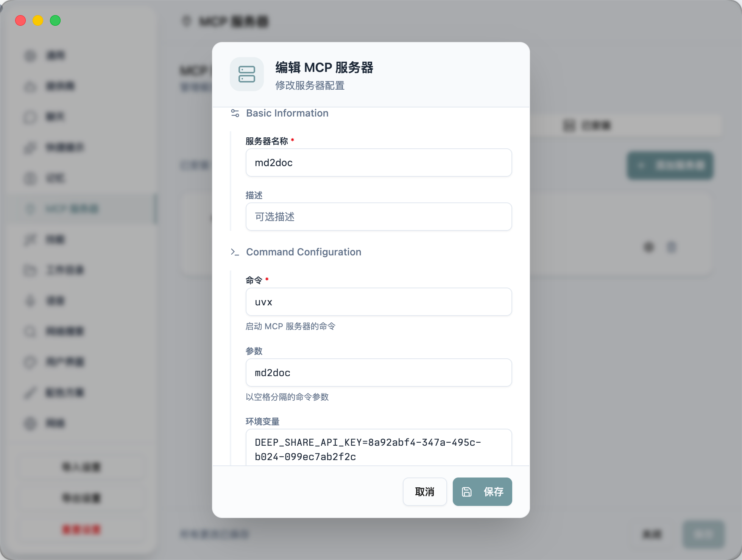Click the 服务器名称 field label
Screen dimensions: 742x560
(267, 141)
